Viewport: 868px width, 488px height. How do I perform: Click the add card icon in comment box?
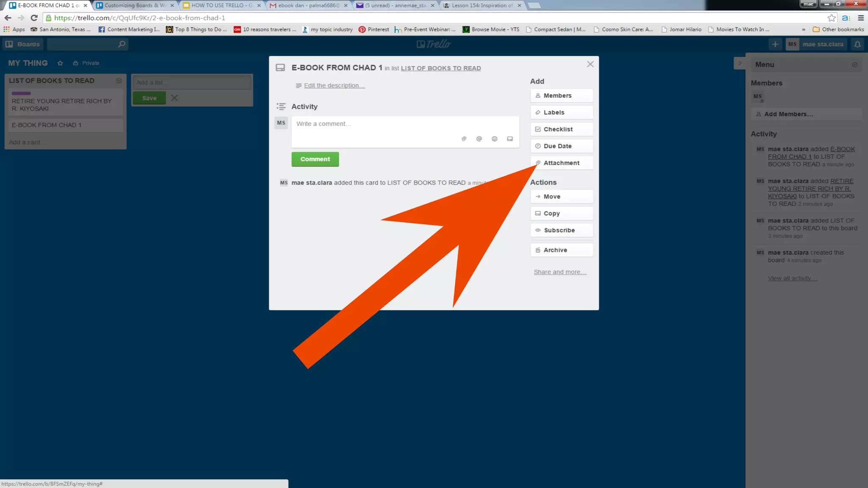tap(510, 139)
